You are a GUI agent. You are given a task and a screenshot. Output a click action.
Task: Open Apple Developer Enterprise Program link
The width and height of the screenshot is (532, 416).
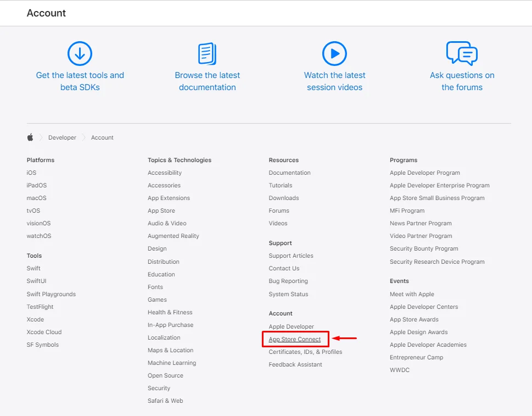(439, 185)
